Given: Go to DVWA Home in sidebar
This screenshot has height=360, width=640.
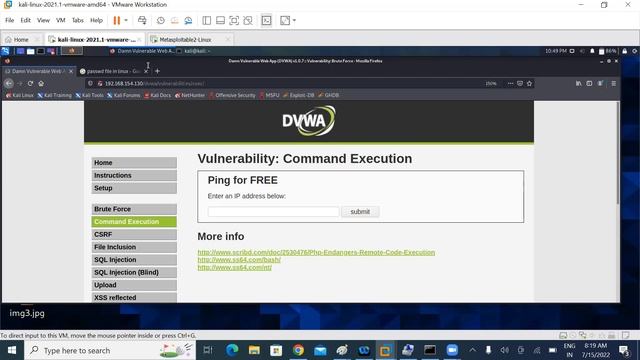Looking at the screenshot, I should pos(134,163).
